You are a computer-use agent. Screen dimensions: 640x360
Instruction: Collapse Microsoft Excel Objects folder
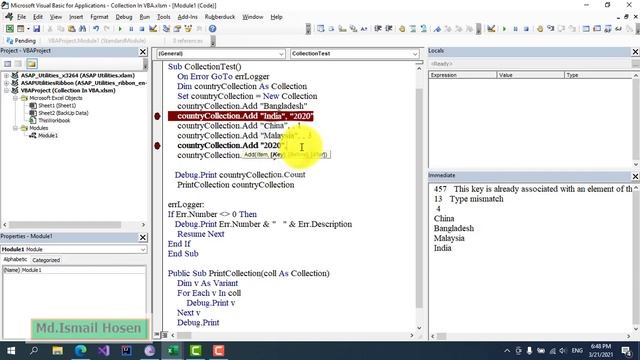pyautogui.click(x=15, y=98)
